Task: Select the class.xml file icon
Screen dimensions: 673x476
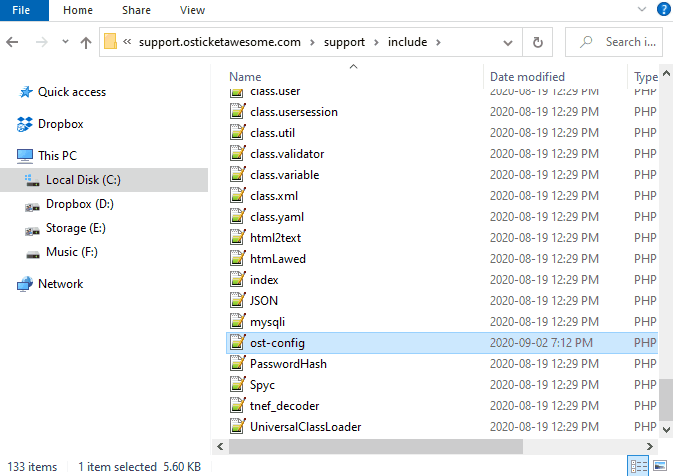Action: [x=237, y=196]
